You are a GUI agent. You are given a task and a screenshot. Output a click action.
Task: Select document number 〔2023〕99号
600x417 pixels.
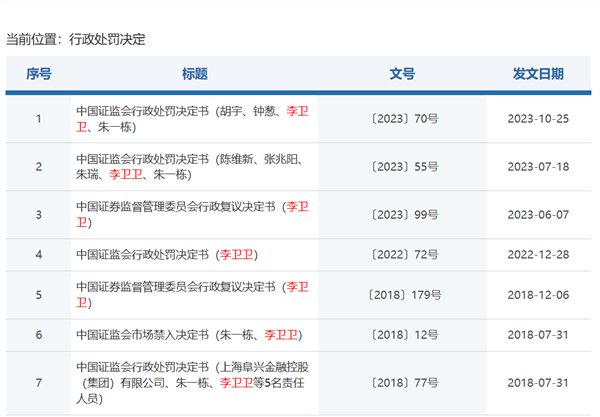point(404,215)
